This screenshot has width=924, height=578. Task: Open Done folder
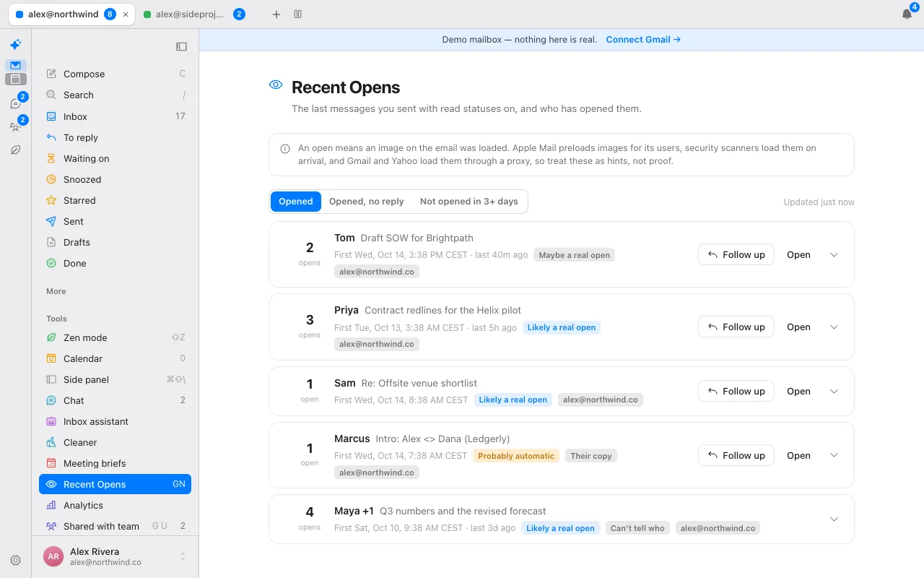point(115,263)
